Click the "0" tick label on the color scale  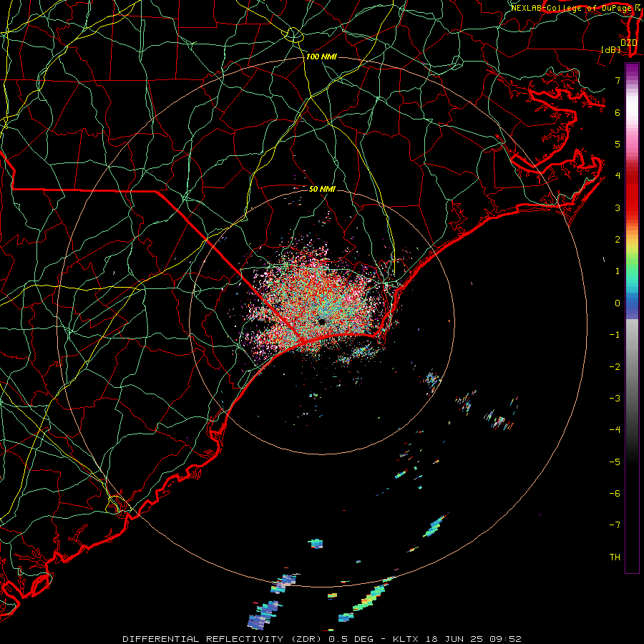click(618, 303)
